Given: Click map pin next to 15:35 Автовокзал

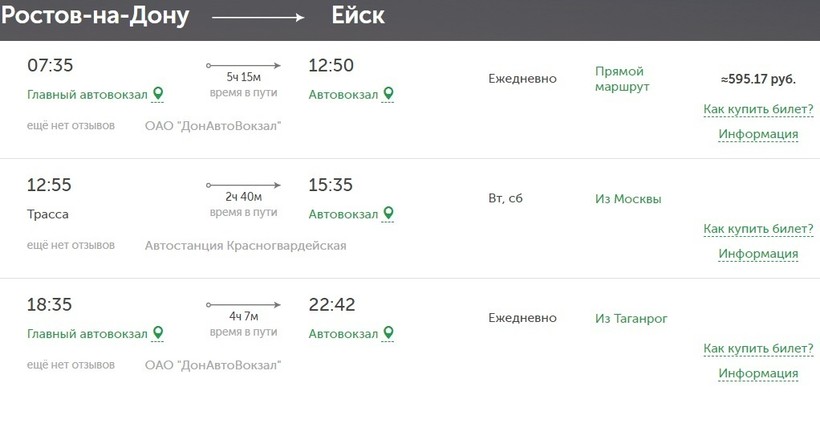Looking at the screenshot, I should pyautogui.click(x=389, y=214).
